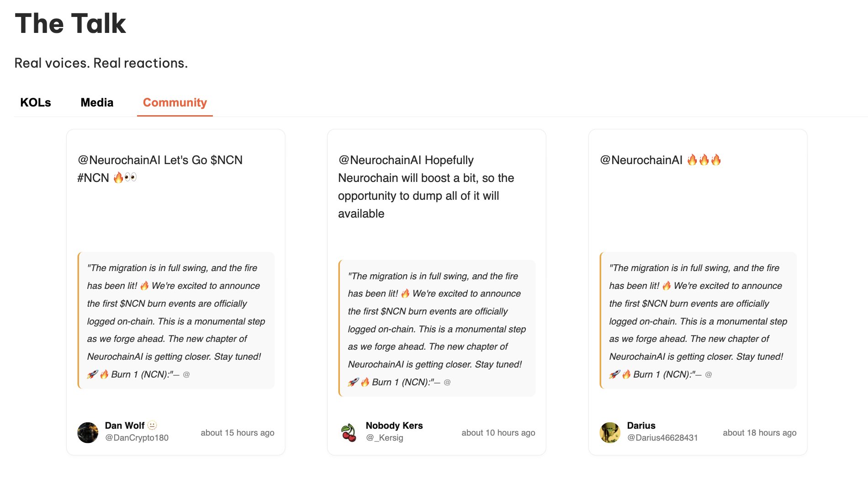The image size is (868, 490).
Task: Click Darius's profile avatar
Action: pyautogui.click(x=610, y=432)
